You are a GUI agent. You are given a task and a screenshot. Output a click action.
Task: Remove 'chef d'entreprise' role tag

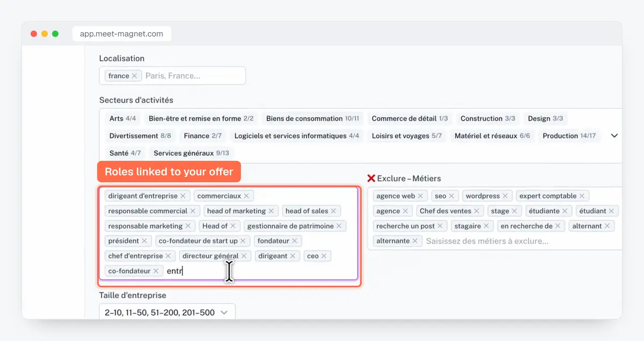tap(168, 256)
